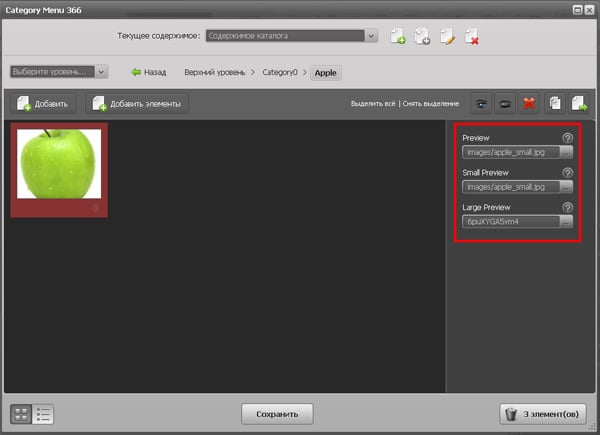Open help for the Large Preview field
Screen dimensions: 600x435
(567, 207)
